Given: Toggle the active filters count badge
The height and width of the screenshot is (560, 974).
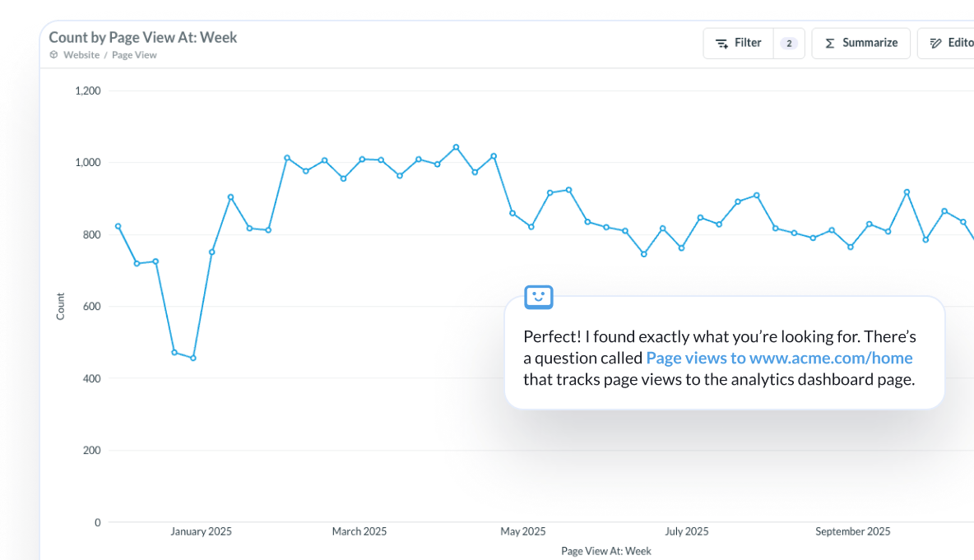Looking at the screenshot, I should pyautogui.click(x=788, y=44).
